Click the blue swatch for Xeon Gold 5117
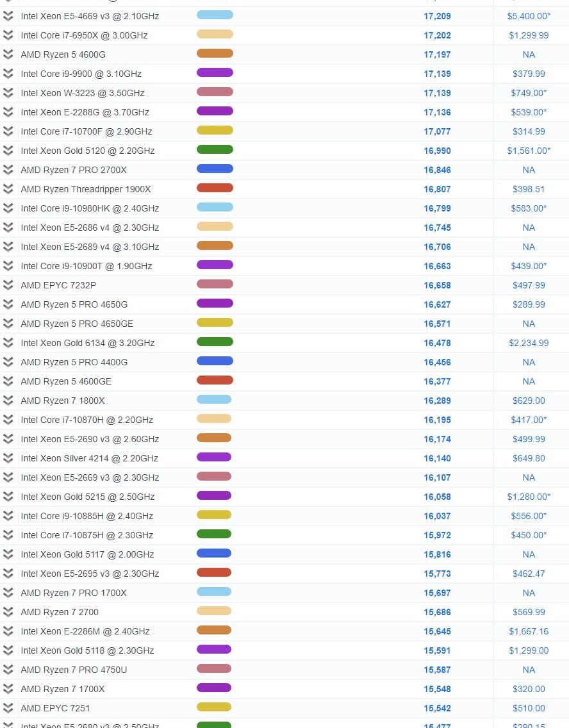Image resolution: width=569 pixels, height=728 pixels. click(214, 553)
